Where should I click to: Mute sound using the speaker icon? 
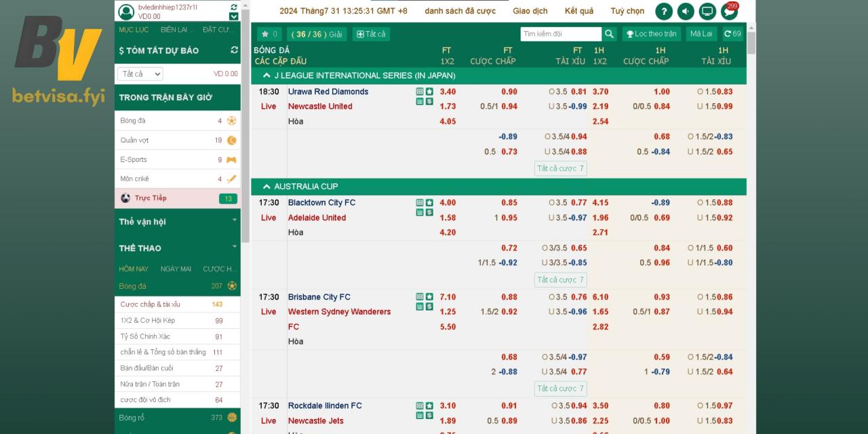point(686,12)
